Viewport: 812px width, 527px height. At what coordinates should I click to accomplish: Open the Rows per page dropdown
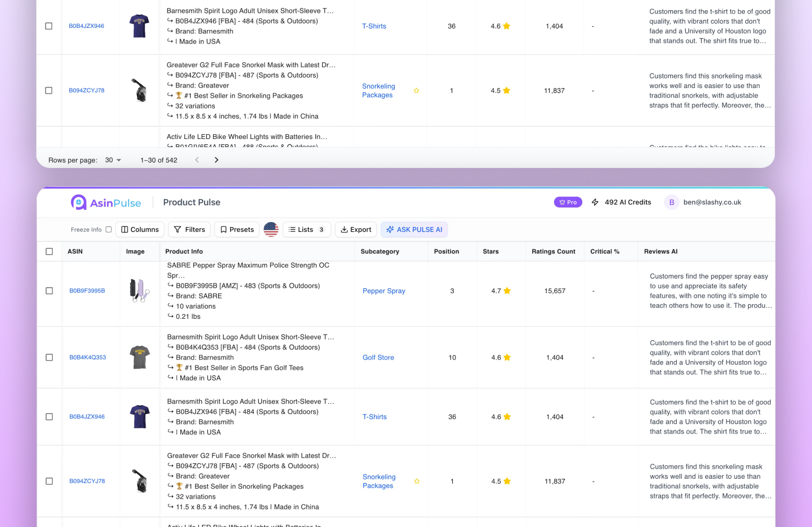[x=113, y=160]
